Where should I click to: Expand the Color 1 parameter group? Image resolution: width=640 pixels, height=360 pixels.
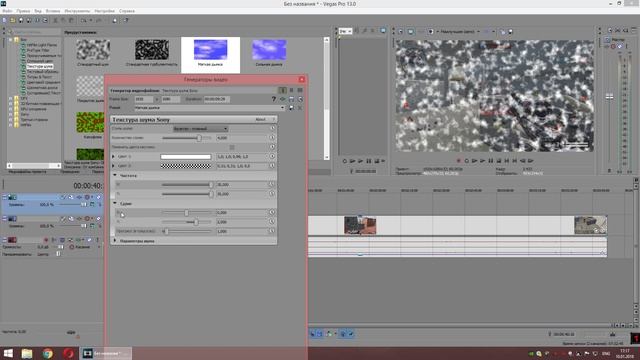tap(113, 156)
